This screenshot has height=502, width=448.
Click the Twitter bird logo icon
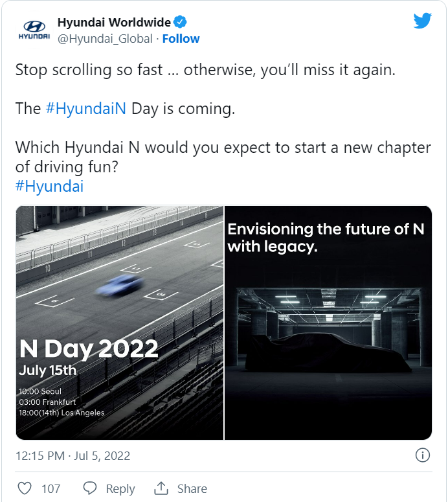pyautogui.click(x=422, y=21)
